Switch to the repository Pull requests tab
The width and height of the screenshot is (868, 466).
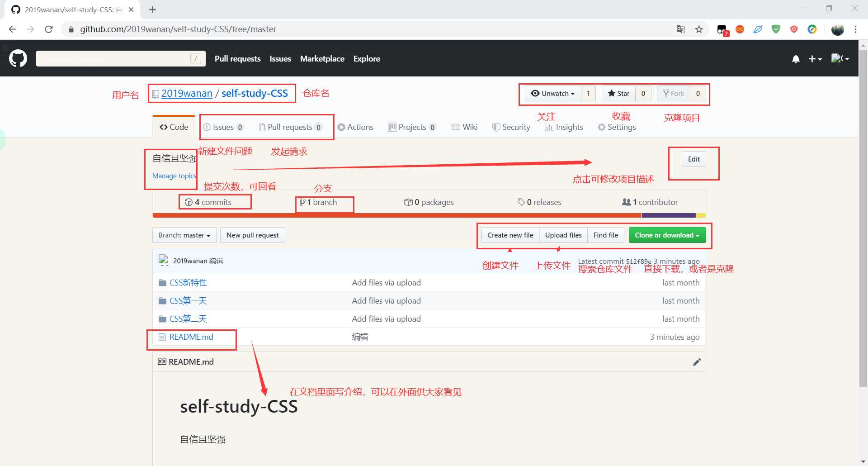[x=290, y=127]
